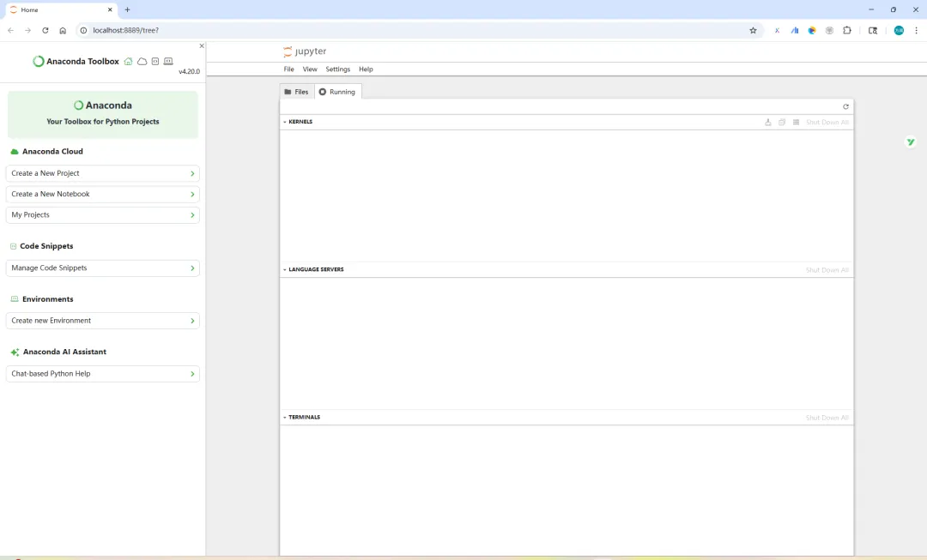Click the Environments section heading
The image size is (927, 560).
pyautogui.click(x=48, y=299)
